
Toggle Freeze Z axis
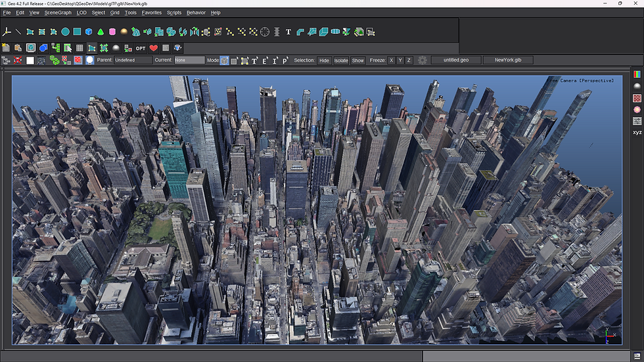tap(409, 60)
